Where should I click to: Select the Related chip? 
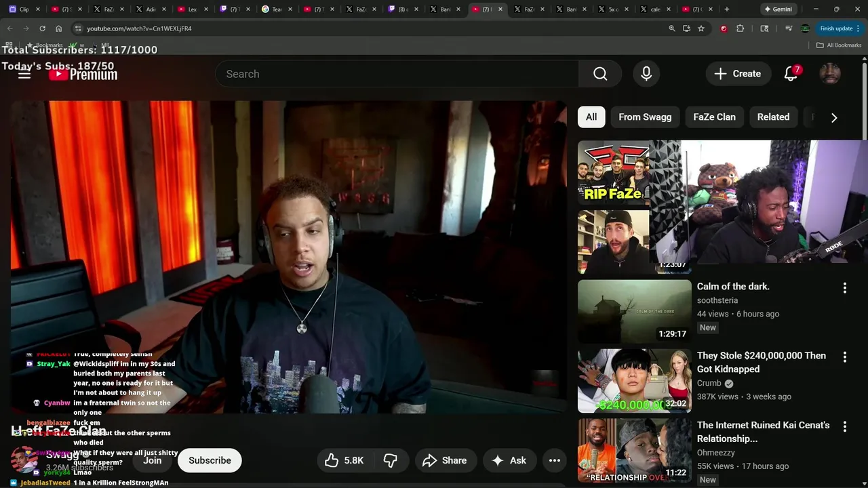[773, 117]
